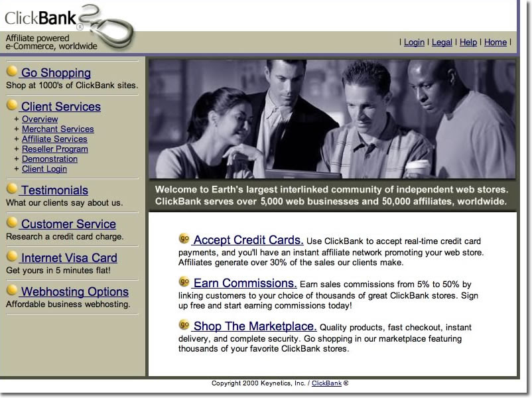Open Reseller Program link
Viewport: 532px width, 398px height.
[55, 149]
